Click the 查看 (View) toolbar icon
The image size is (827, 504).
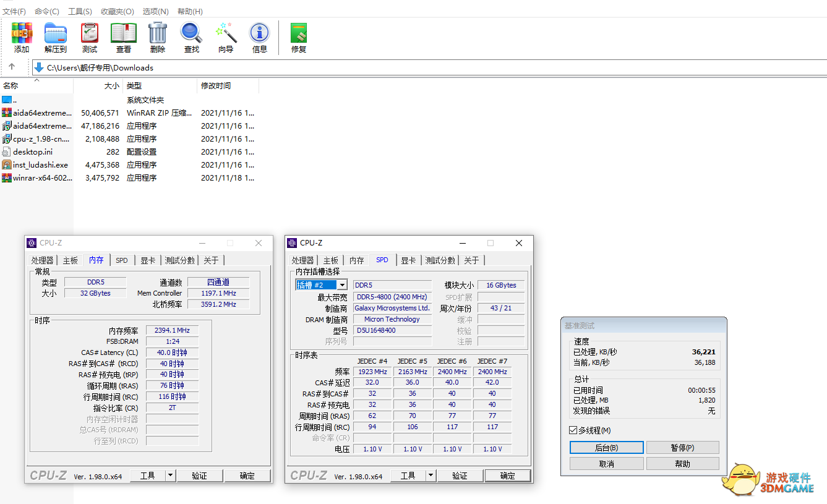point(124,33)
